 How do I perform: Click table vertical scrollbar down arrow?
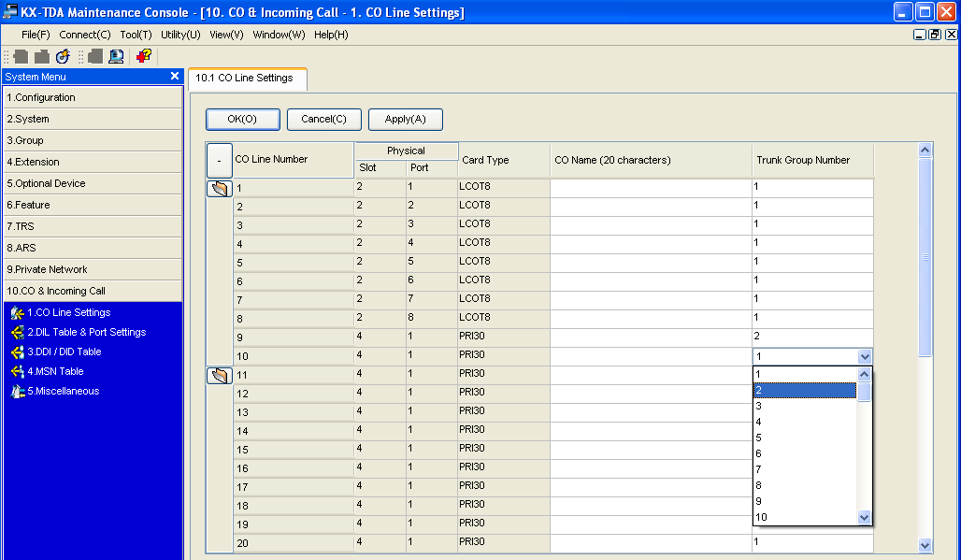pos(925,545)
